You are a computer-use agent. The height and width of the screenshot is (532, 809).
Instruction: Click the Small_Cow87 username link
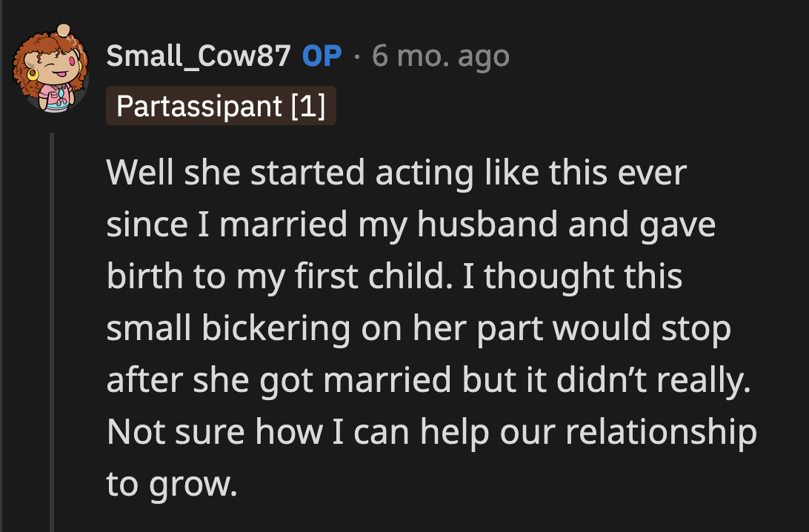[x=199, y=56]
